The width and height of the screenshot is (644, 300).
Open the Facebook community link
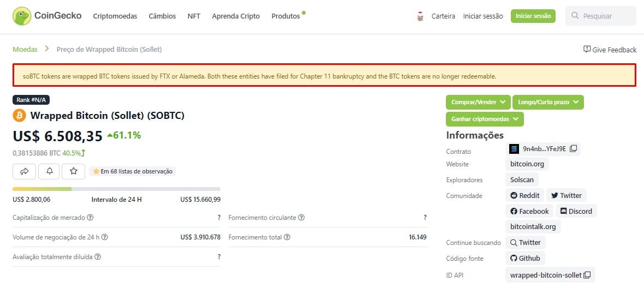[x=529, y=211]
